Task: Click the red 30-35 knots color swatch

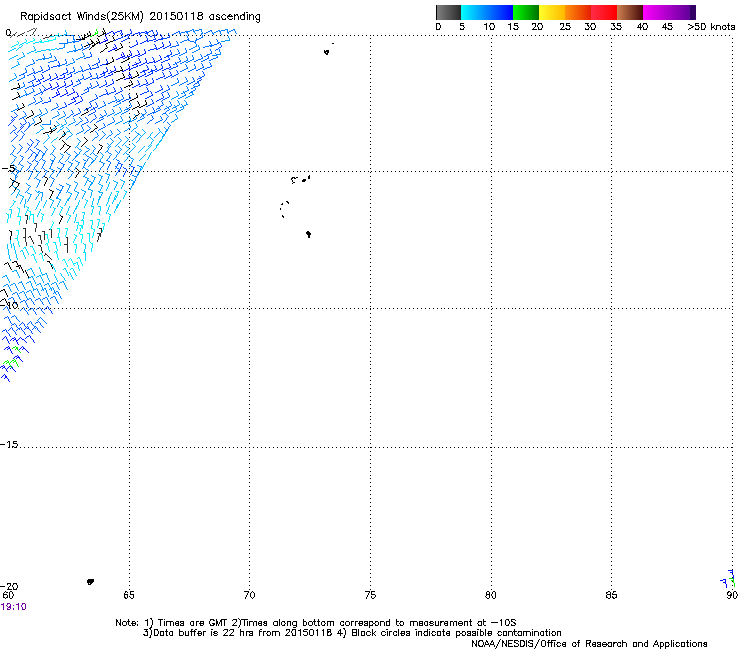Action: tap(604, 12)
